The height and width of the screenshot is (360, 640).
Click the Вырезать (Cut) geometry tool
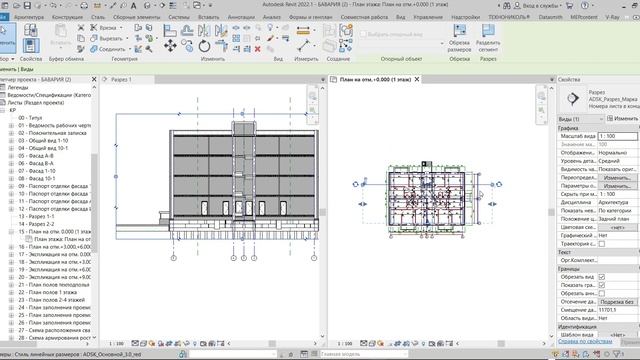click(107, 38)
